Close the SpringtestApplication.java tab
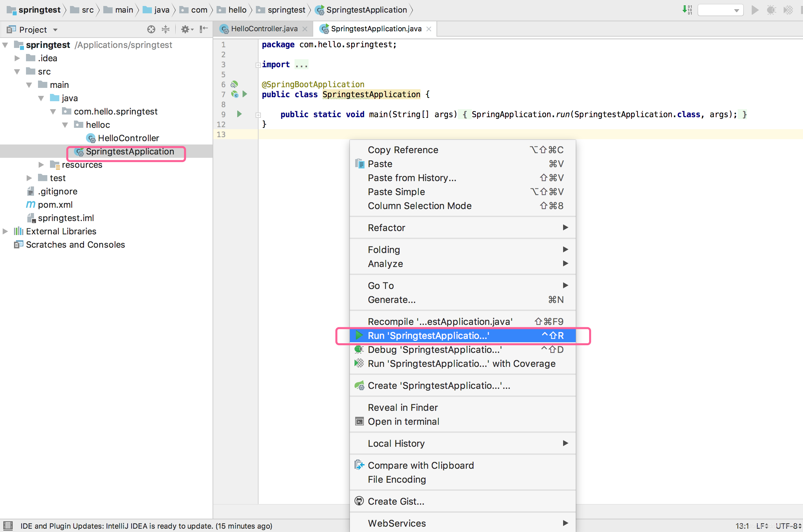Image resolution: width=803 pixels, height=532 pixels. pos(429,29)
